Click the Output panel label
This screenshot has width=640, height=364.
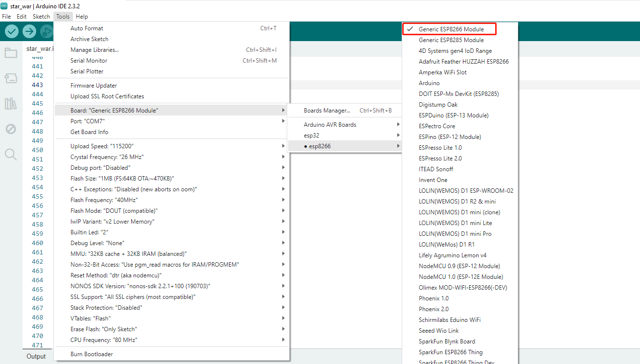pos(36,356)
